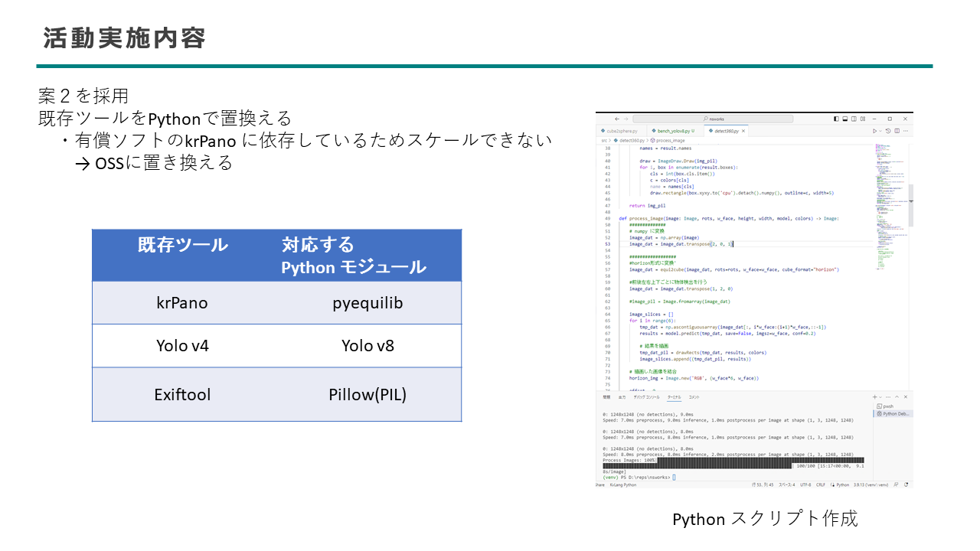Maximize the VS Code window
The width and height of the screenshot is (980, 551).
[x=890, y=119]
